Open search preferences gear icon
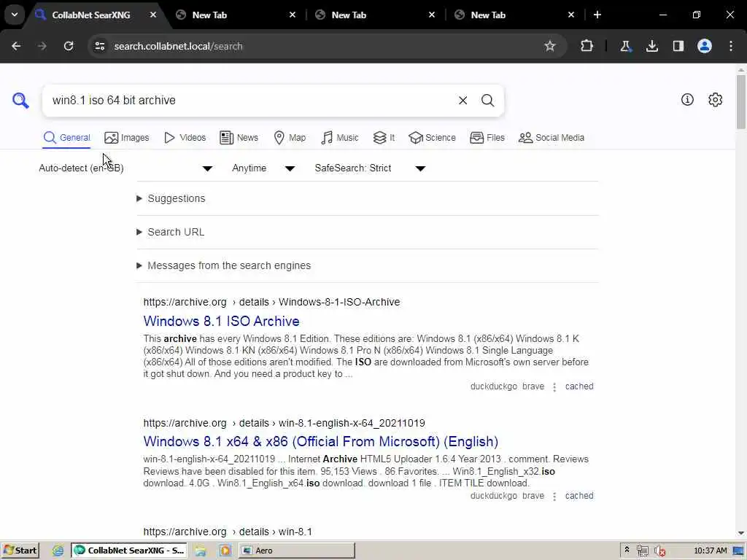This screenshot has width=747, height=560. pos(715,99)
